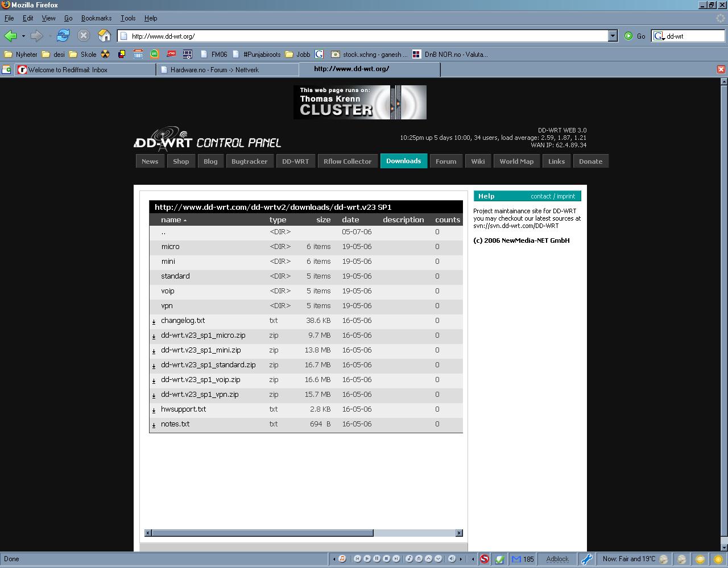Open the World Map navigation tab
Viewport: 728px width, 568px height.
point(516,161)
